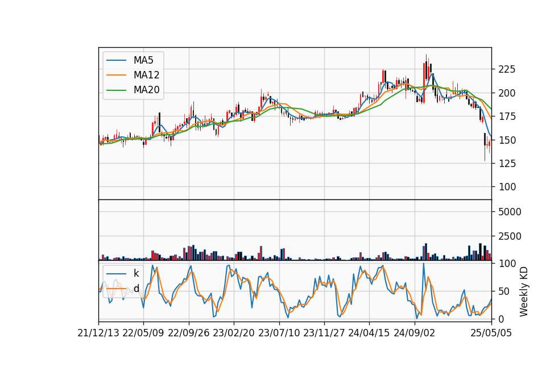The width and height of the screenshot is (546, 392).
Task: Click the 23/07/10 date label
Action: tap(279, 333)
